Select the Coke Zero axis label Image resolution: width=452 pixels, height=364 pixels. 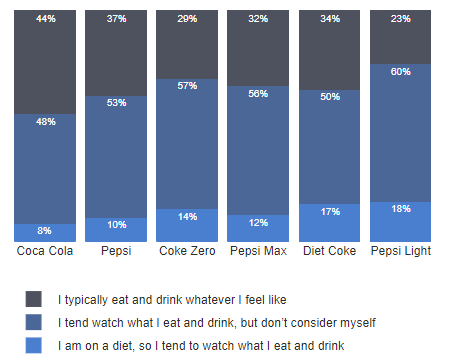(x=187, y=251)
